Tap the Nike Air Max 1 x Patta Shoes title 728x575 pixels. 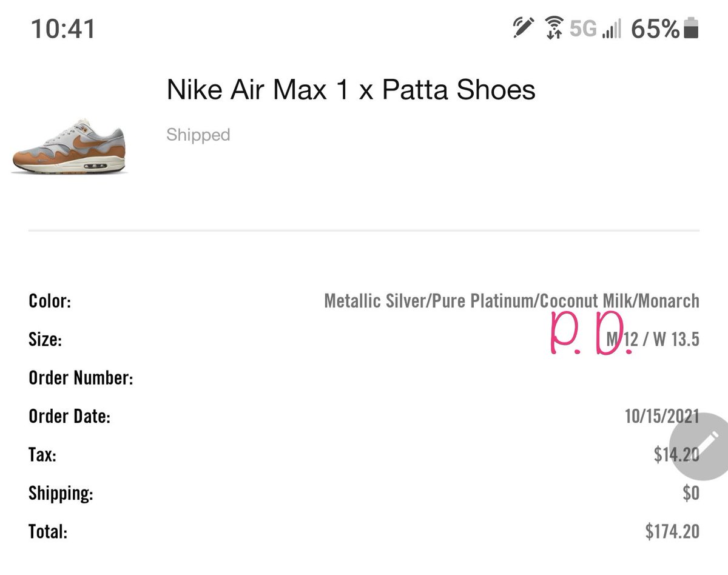351,90
